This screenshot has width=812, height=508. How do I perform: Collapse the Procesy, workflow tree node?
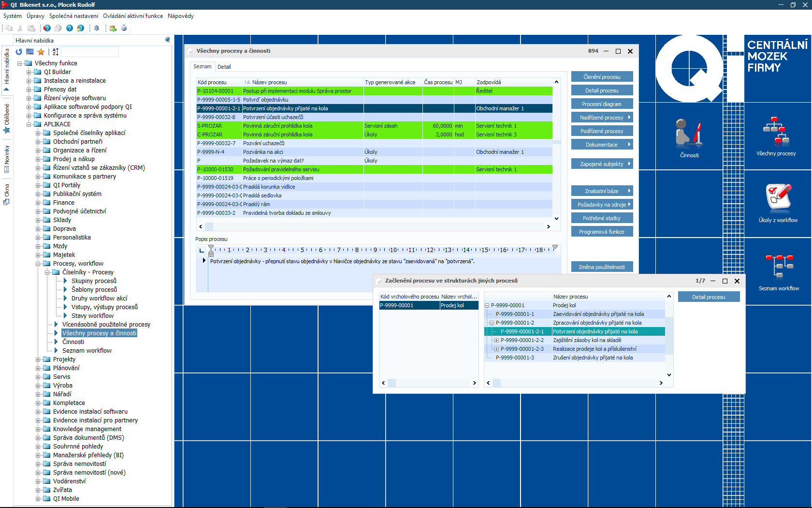pyautogui.click(x=38, y=264)
